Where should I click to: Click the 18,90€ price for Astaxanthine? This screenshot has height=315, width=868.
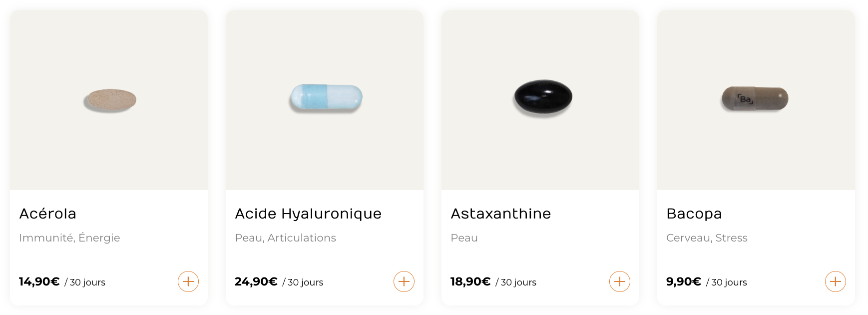coord(470,281)
